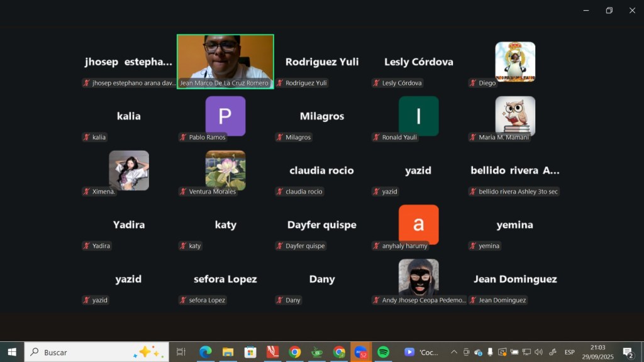The height and width of the screenshot is (362, 644).
Task: Open the date and time calendar flyout
Action: point(598,352)
